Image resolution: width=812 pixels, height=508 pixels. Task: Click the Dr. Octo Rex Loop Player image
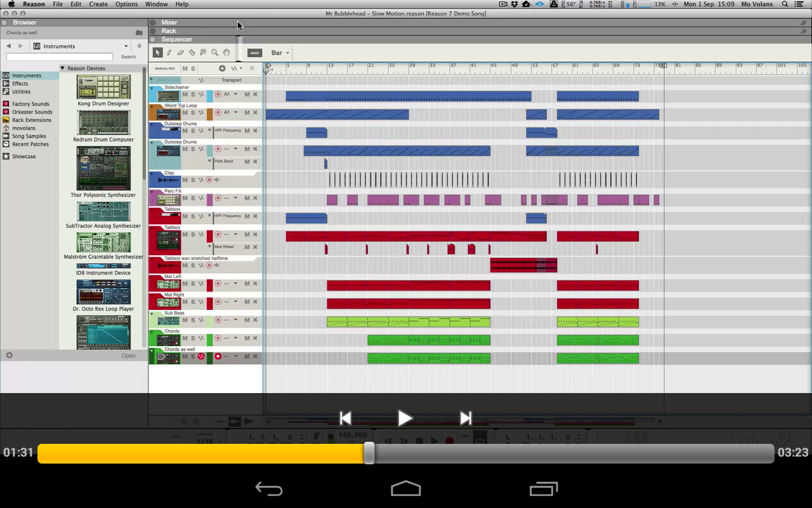click(103, 292)
